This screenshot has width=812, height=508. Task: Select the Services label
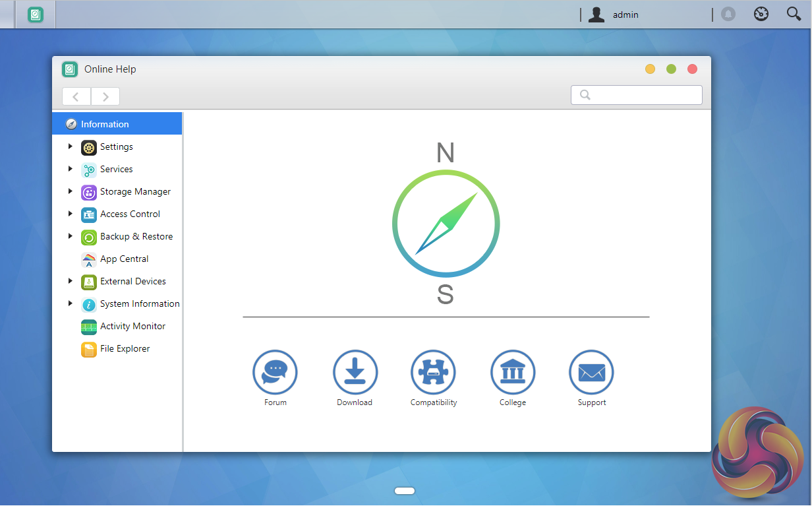[116, 169]
